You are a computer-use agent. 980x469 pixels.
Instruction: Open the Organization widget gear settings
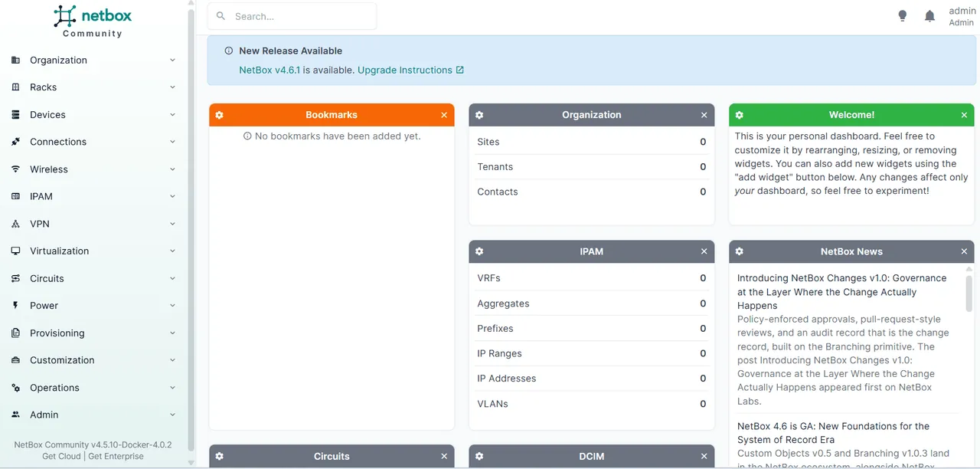[x=479, y=115]
